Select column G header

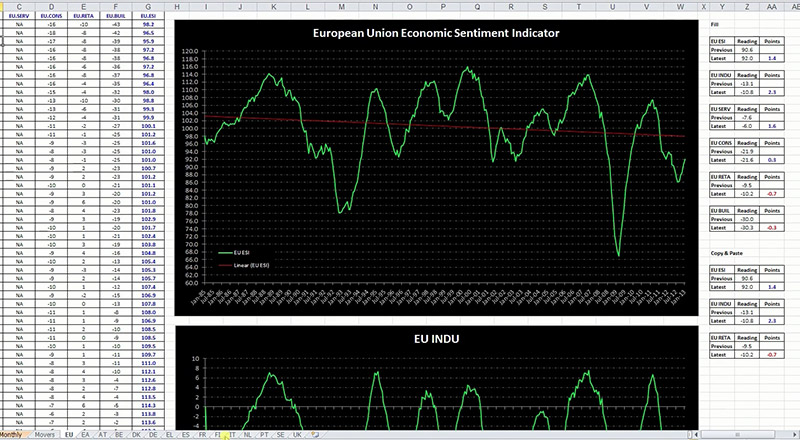pos(148,7)
